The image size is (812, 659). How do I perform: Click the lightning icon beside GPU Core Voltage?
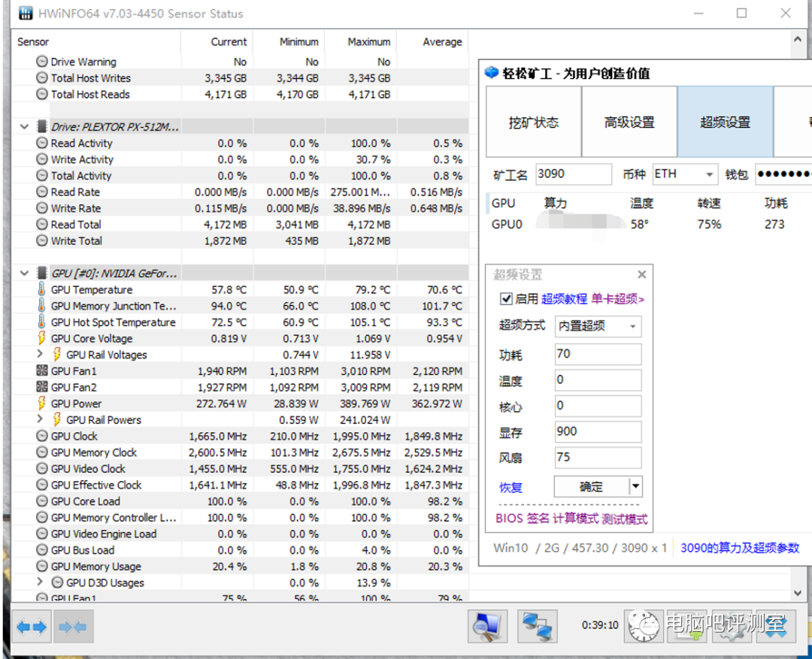41,338
